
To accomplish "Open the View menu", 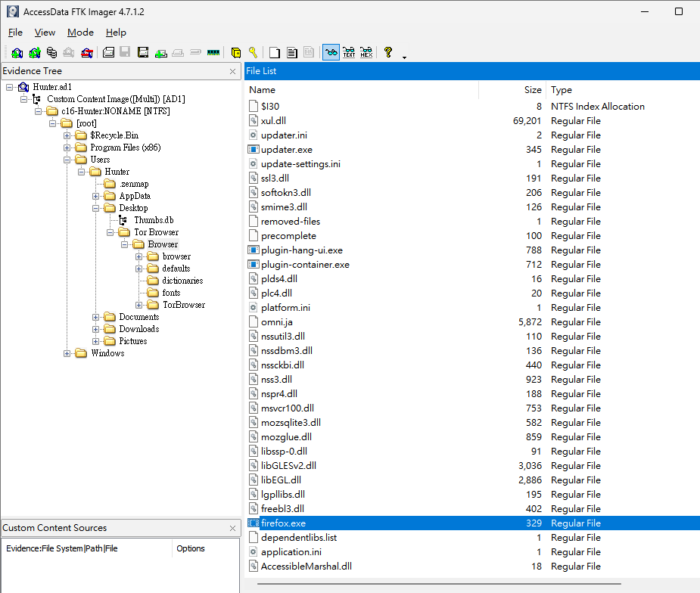I will pos(45,33).
